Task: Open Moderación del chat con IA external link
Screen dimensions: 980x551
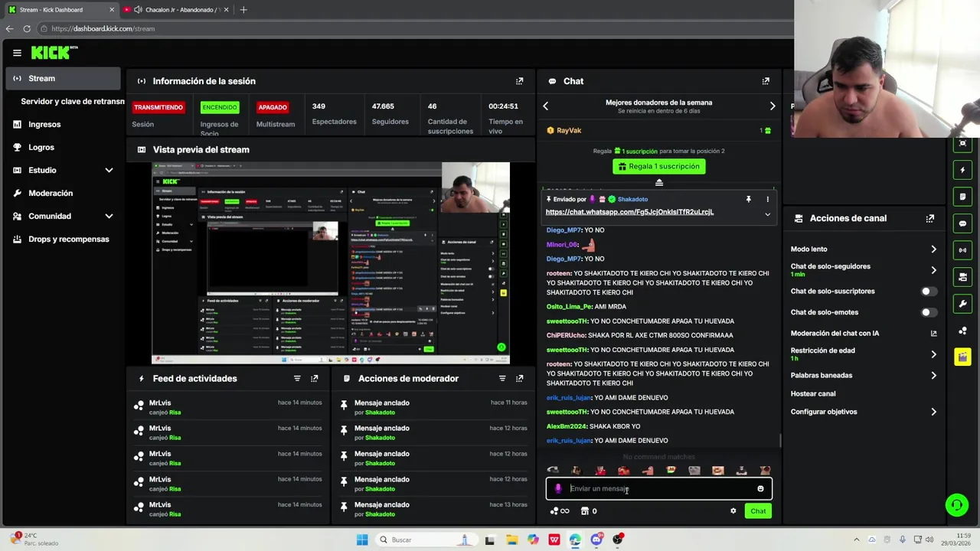Action: pyautogui.click(x=933, y=334)
